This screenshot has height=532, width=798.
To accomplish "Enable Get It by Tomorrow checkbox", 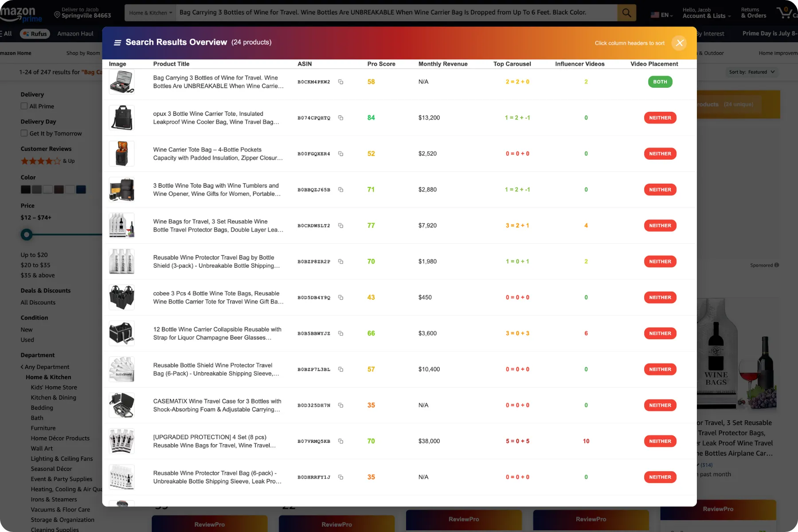I will 24,133.
